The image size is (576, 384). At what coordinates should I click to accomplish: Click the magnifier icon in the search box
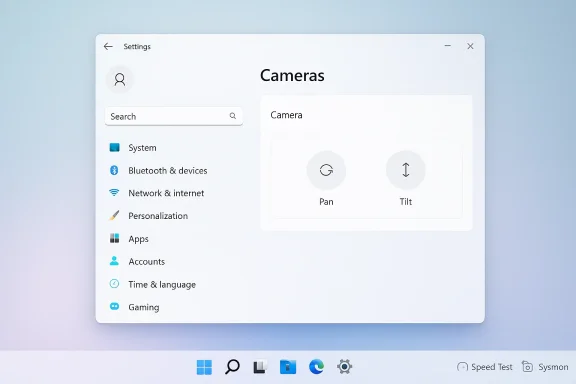pyautogui.click(x=233, y=116)
